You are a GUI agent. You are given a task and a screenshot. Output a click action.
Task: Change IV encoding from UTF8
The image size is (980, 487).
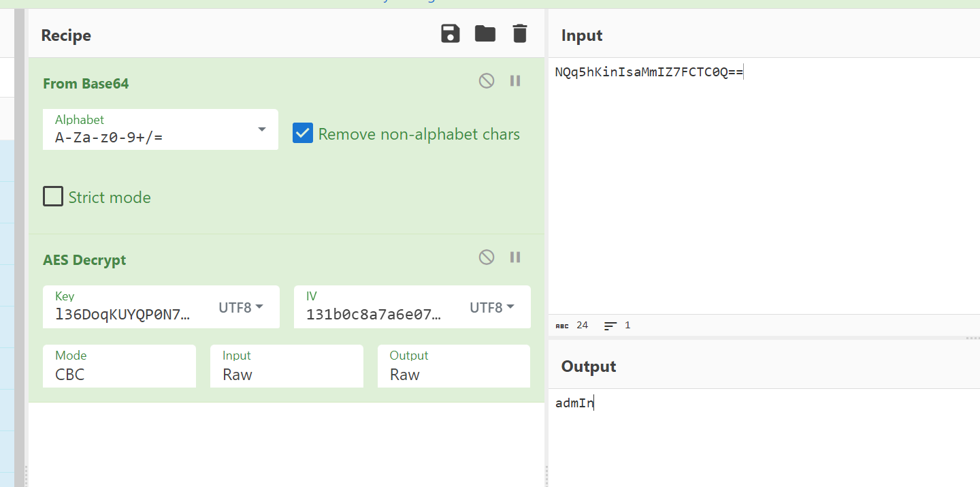491,308
